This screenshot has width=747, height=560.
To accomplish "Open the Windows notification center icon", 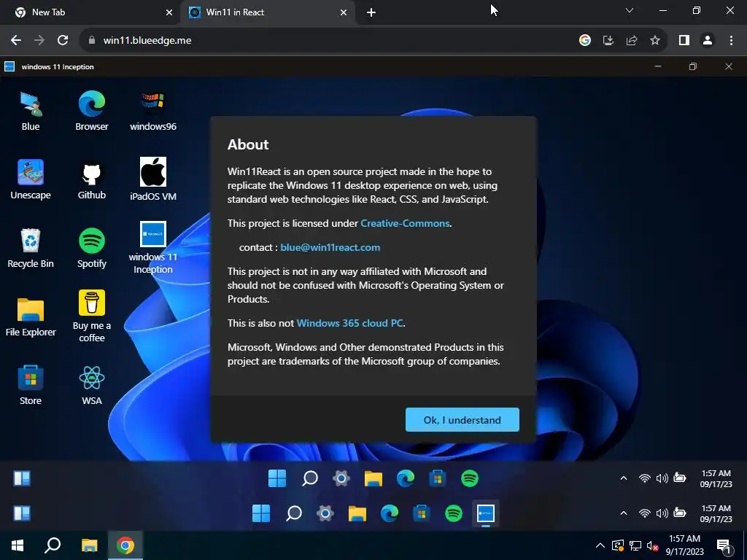I will pos(724,545).
